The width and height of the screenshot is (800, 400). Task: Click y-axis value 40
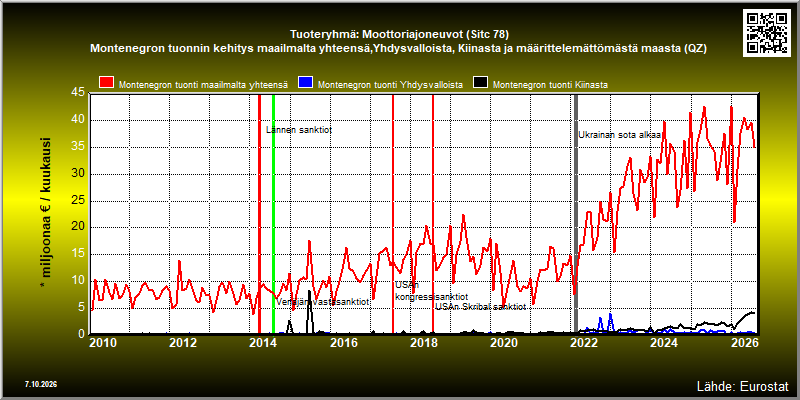coord(78,120)
